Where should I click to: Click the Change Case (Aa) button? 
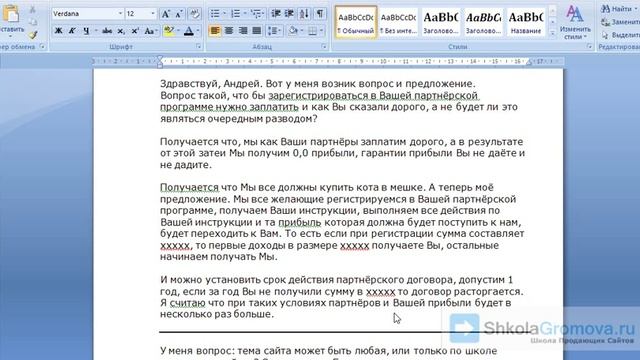click(x=150, y=31)
